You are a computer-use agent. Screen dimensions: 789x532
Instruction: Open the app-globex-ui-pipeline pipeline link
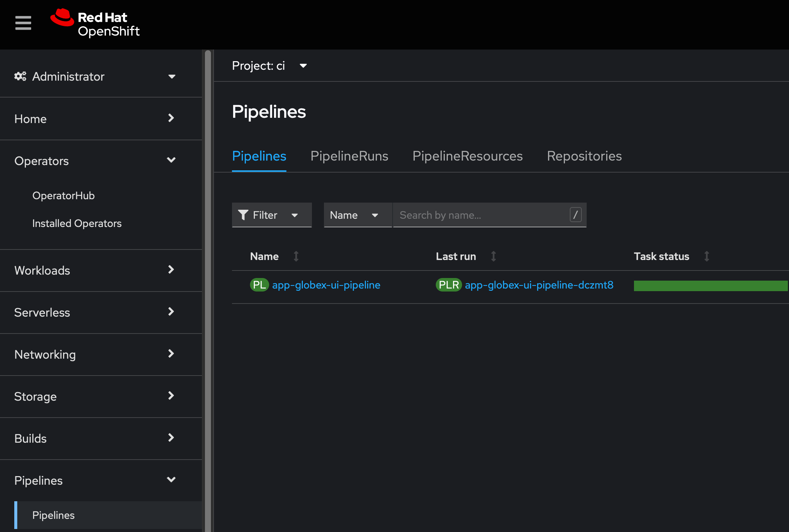pos(326,285)
